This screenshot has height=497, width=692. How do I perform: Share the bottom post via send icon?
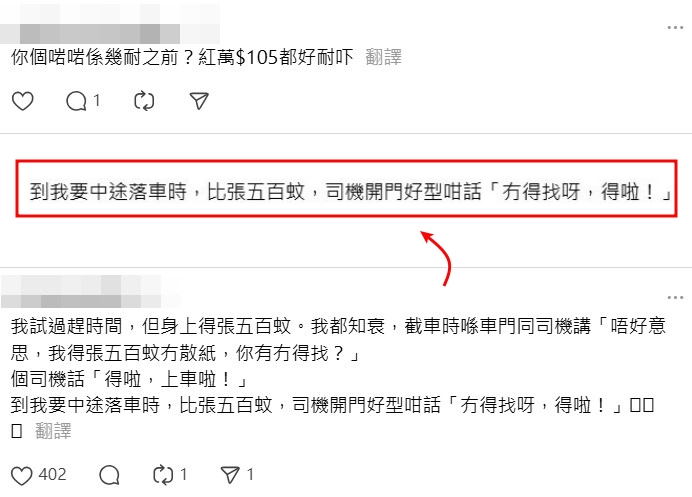[230, 474]
